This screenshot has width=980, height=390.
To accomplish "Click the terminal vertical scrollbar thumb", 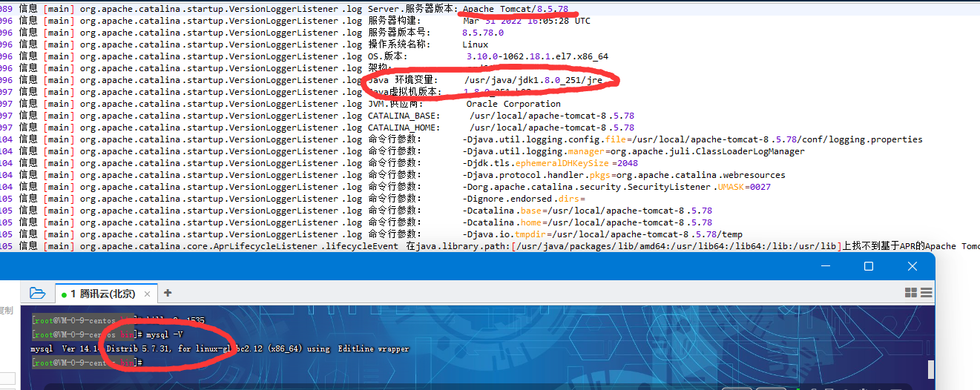I will click(x=931, y=369).
